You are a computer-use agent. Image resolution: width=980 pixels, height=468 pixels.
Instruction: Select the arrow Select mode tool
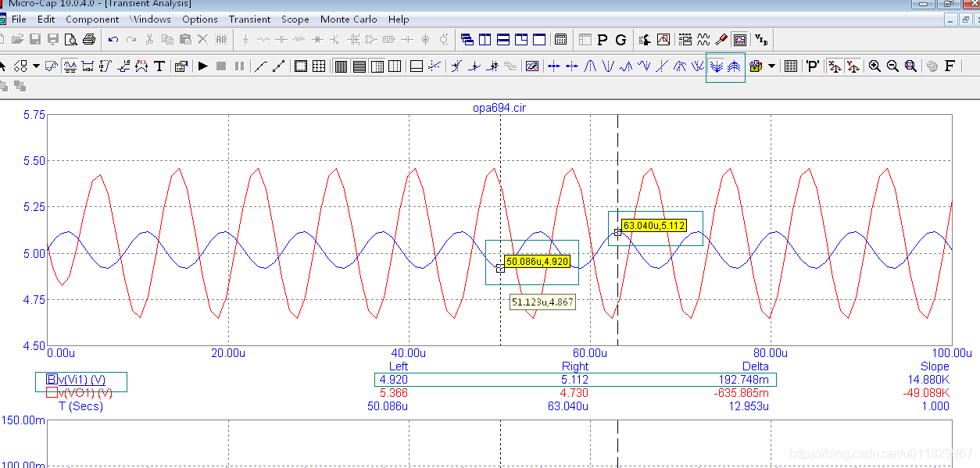point(3,66)
